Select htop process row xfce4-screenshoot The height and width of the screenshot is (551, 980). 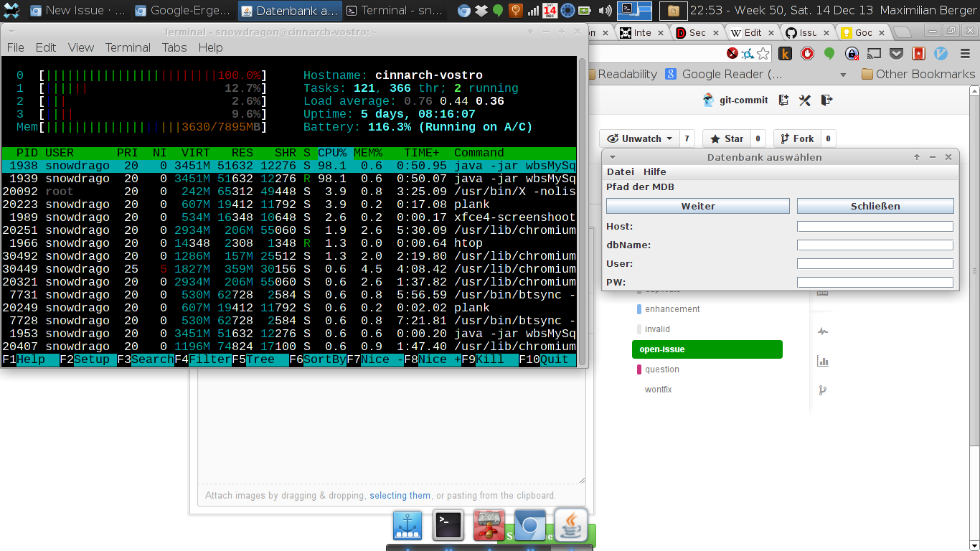[x=289, y=217]
